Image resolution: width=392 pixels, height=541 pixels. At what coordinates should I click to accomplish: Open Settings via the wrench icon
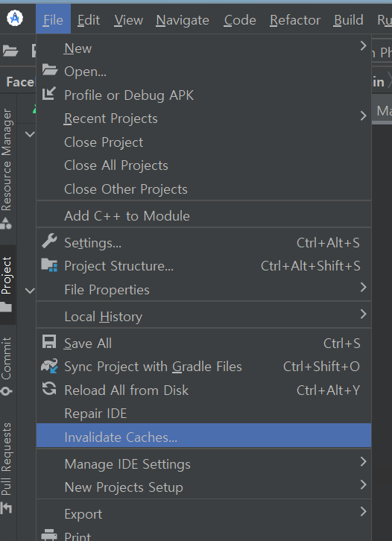[x=49, y=241]
